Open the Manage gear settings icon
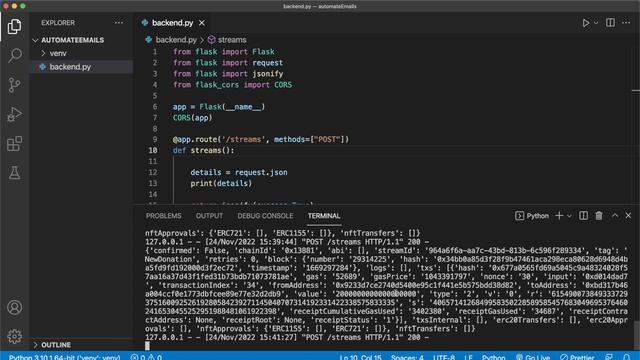This screenshot has width=640, height=360. pos(14,336)
